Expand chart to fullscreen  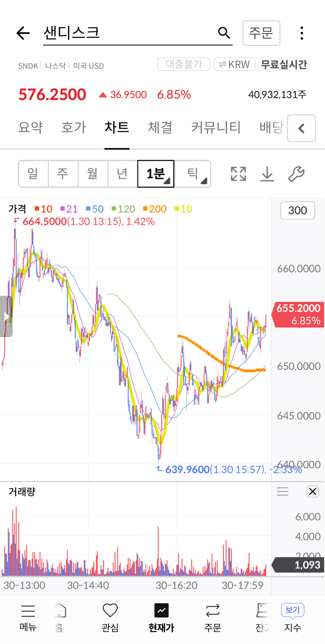click(238, 174)
